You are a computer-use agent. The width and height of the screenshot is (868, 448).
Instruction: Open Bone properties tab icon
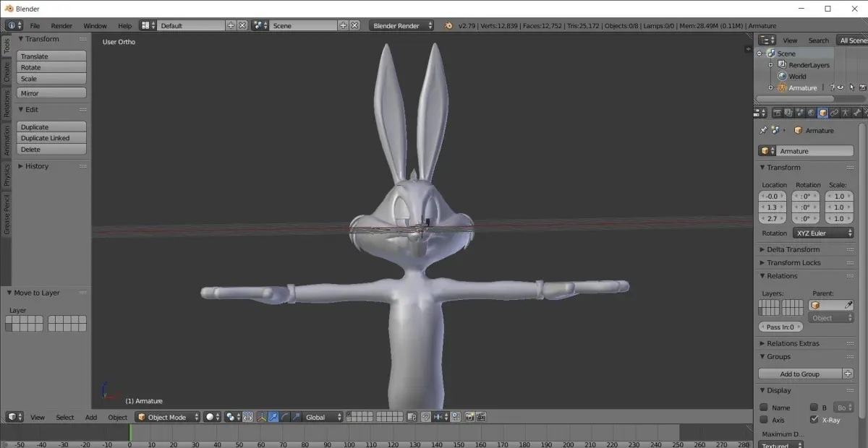coord(856,113)
